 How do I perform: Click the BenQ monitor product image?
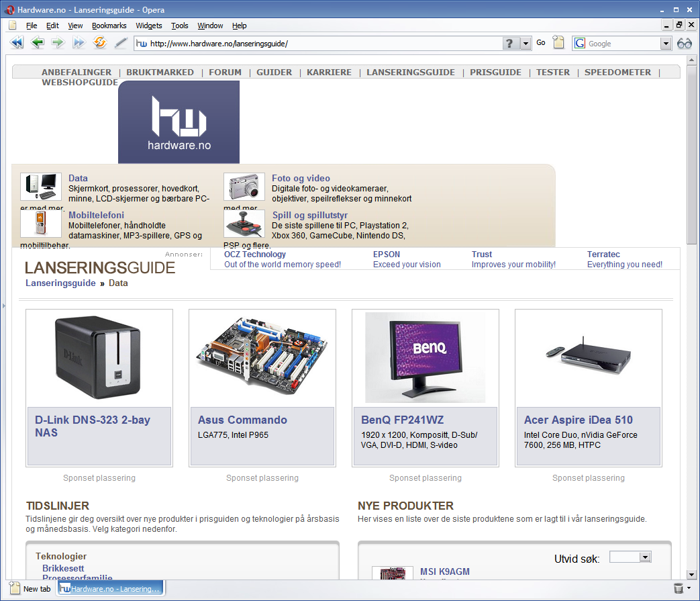pyautogui.click(x=425, y=357)
